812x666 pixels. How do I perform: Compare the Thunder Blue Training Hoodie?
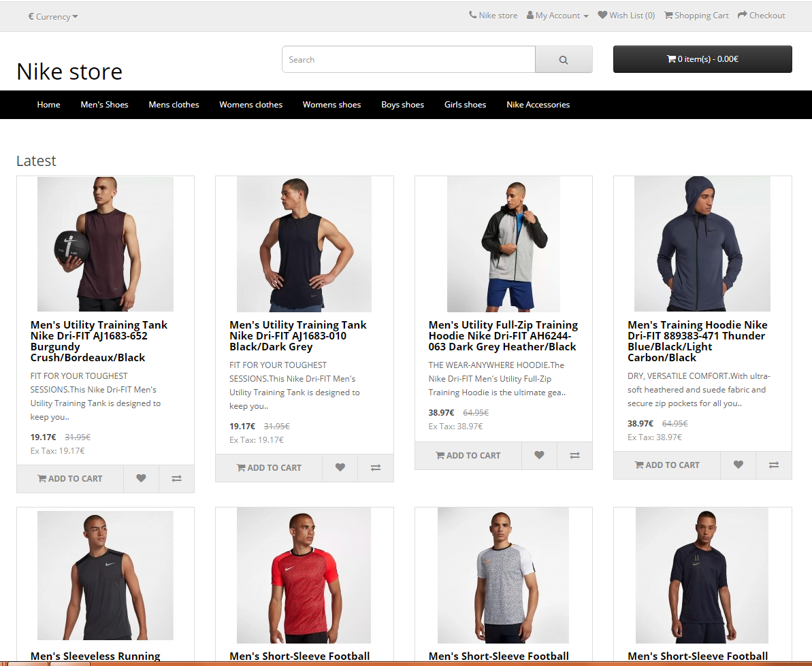[774, 465]
